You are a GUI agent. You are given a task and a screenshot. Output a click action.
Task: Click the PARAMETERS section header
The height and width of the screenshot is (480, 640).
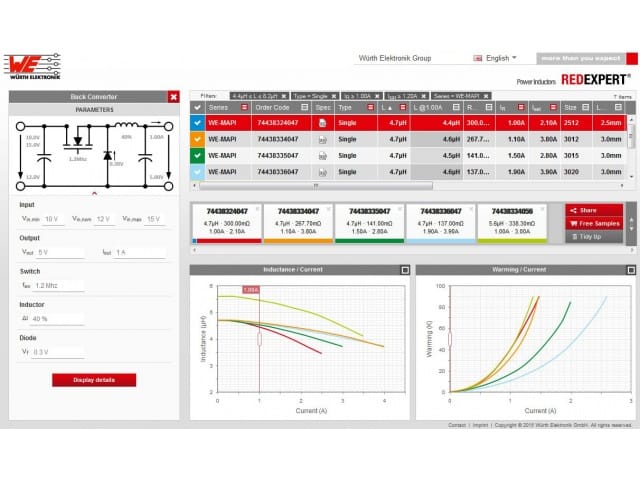pyautogui.click(x=94, y=110)
